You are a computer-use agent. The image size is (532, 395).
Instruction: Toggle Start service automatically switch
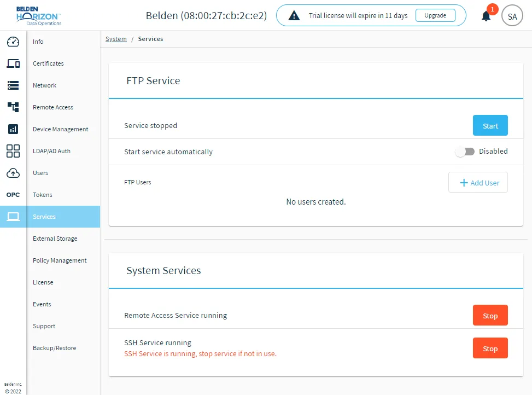click(x=465, y=152)
